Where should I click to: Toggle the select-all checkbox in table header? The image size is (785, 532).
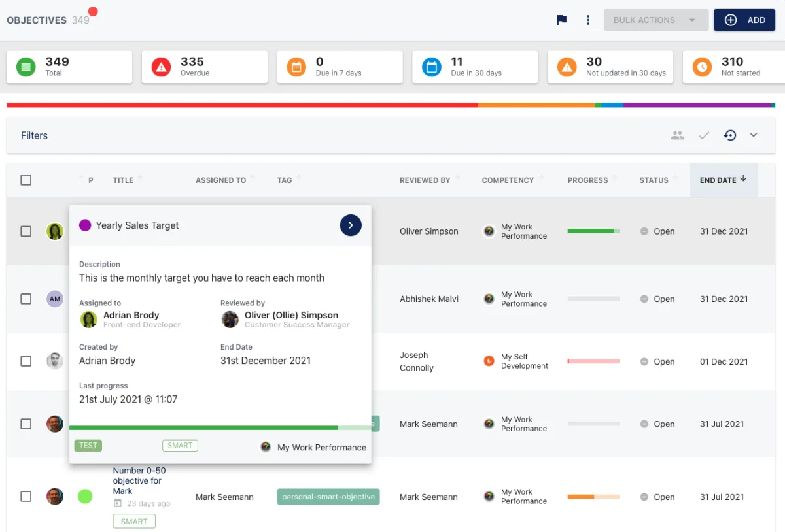pos(26,180)
